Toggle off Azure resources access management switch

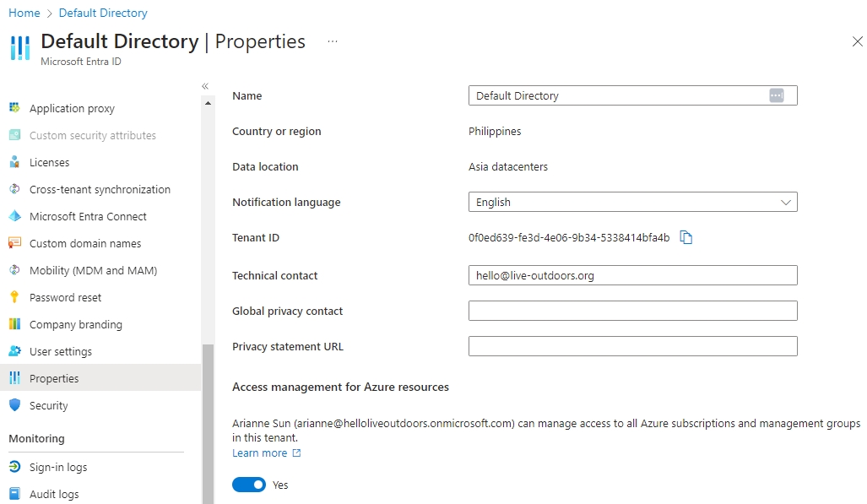click(x=249, y=485)
